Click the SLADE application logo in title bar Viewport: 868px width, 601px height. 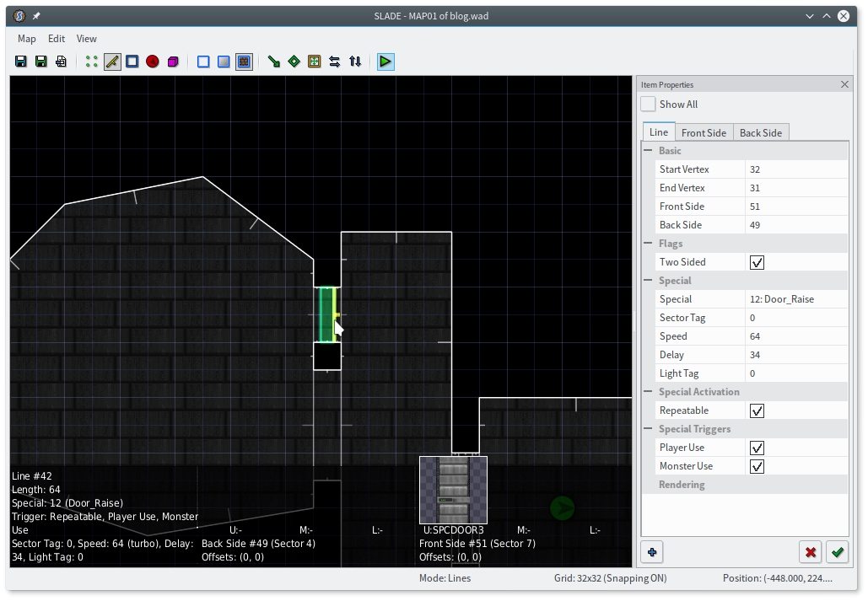point(19,16)
